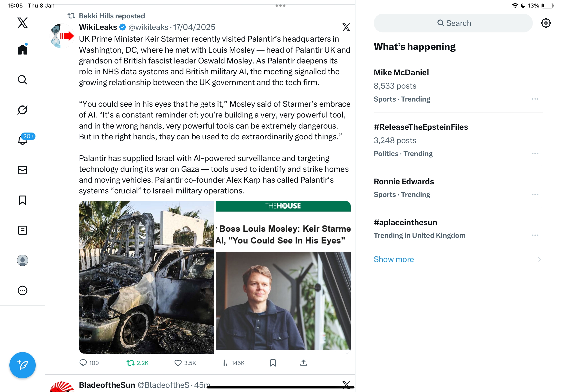Open the profile avatar sidebar item

(23, 260)
